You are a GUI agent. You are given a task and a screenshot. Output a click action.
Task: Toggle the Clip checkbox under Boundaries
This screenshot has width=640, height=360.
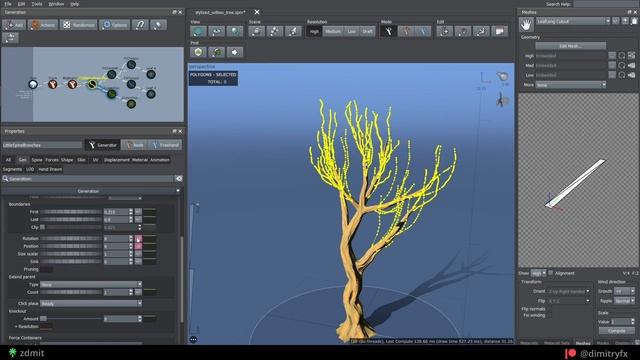pyautogui.click(x=42, y=227)
